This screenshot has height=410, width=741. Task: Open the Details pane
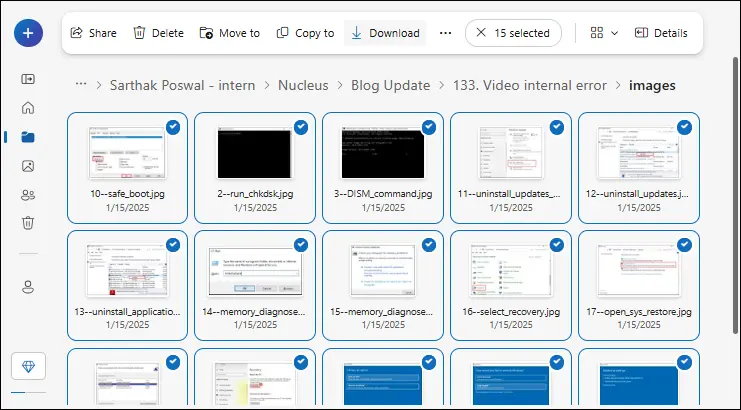pyautogui.click(x=661, y=33)
